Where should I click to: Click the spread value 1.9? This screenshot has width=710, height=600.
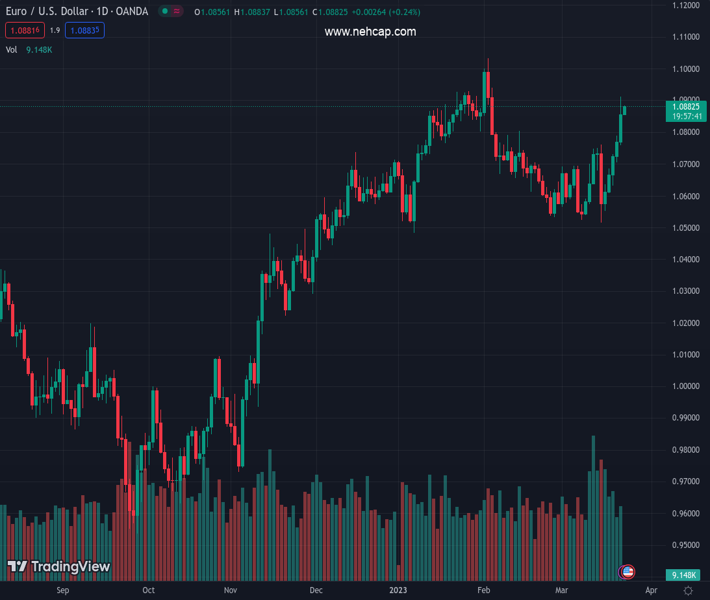(54, 31)
